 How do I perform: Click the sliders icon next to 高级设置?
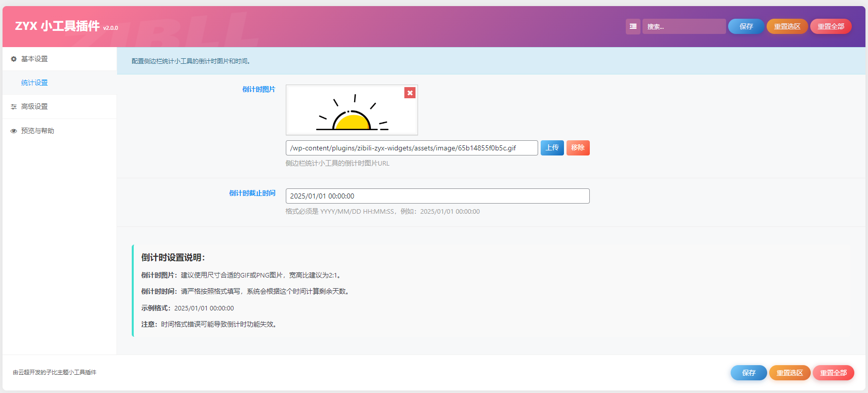[x=14, y=107]
